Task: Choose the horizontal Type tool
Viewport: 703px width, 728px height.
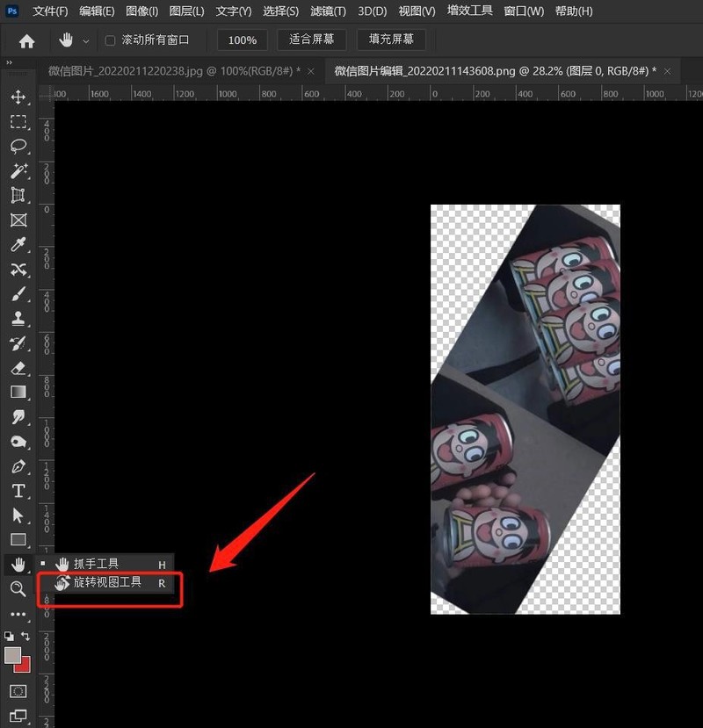Action: [18, 491]
